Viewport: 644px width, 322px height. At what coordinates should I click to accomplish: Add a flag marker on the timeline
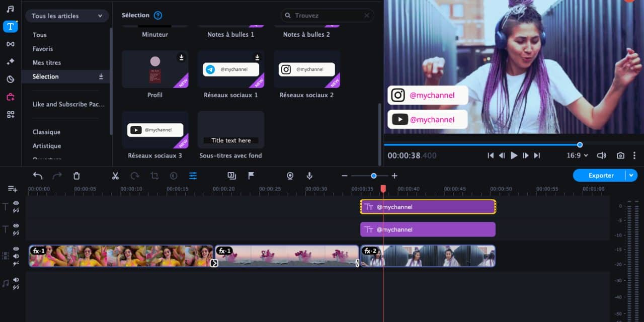(251, 176)
